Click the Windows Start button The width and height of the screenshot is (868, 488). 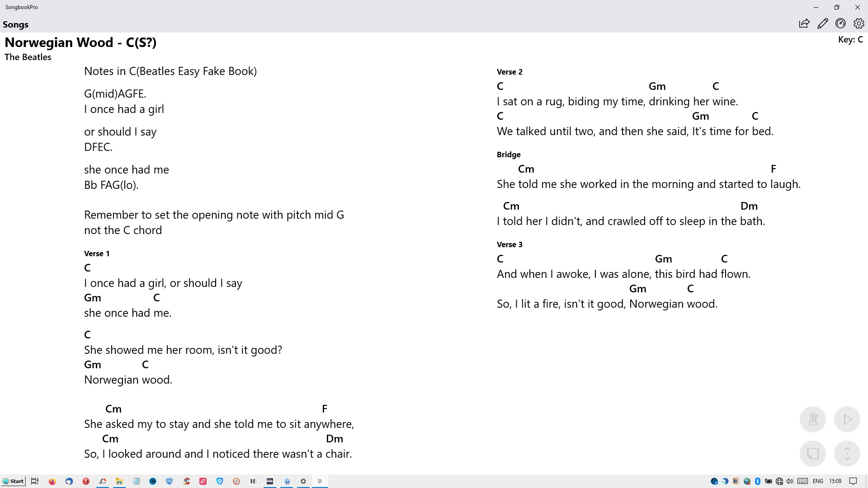(x=13, y=481)
